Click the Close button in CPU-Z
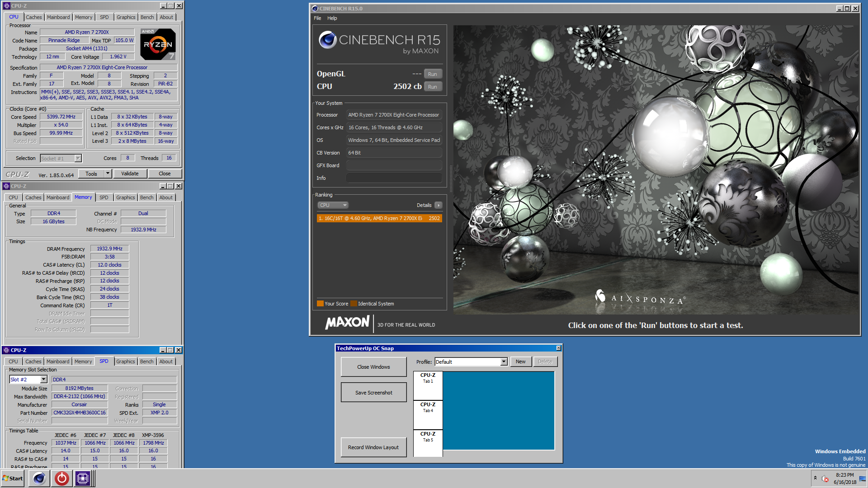 (165, 174)
